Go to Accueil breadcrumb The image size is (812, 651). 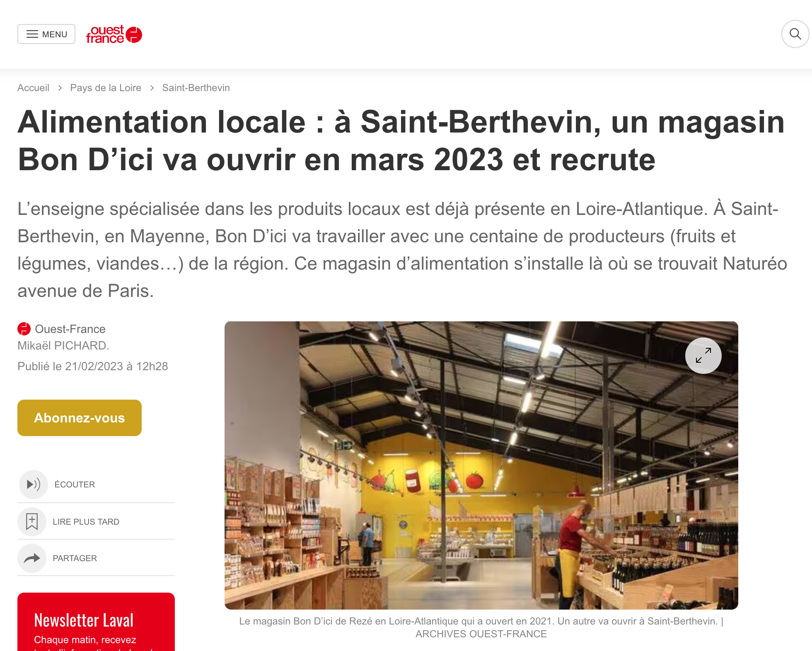33,88
